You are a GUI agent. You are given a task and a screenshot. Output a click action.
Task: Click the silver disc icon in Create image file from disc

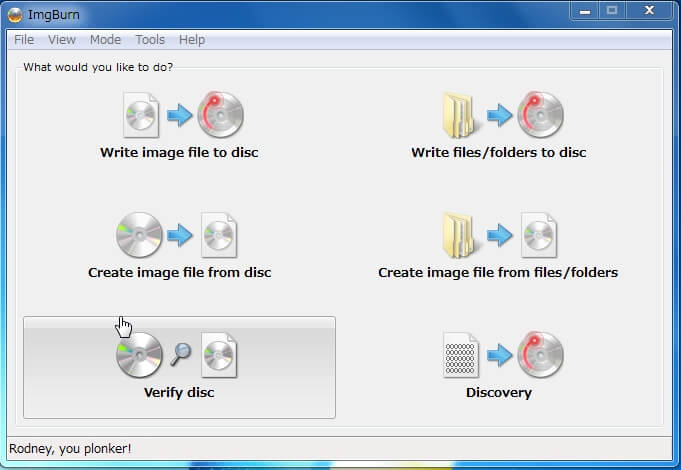139,235
